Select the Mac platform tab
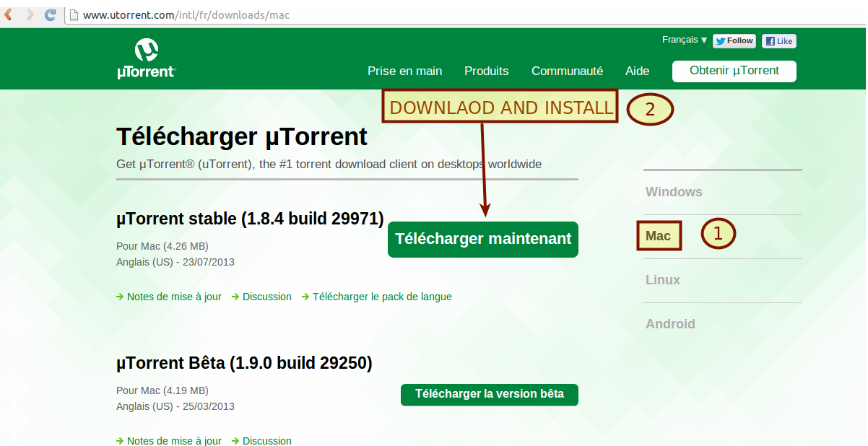This screenshot has height=446, width=868. pos(659,236)
